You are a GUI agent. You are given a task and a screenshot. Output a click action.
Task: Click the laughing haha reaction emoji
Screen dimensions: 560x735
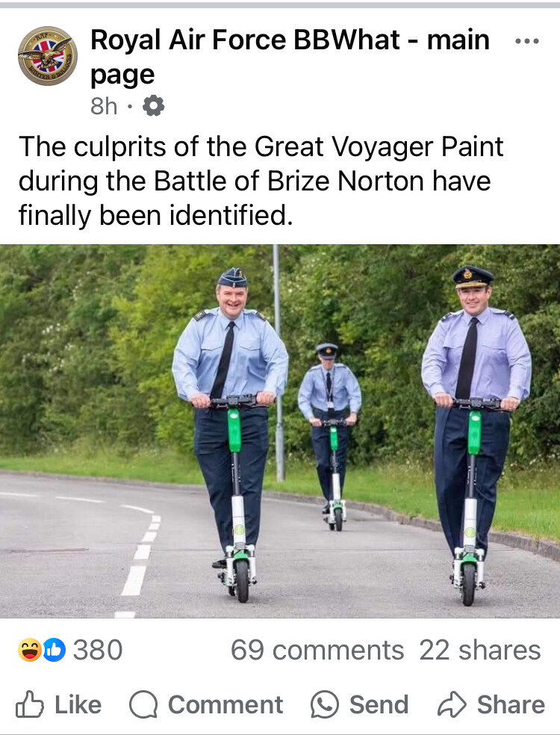(x=30, y=650)
